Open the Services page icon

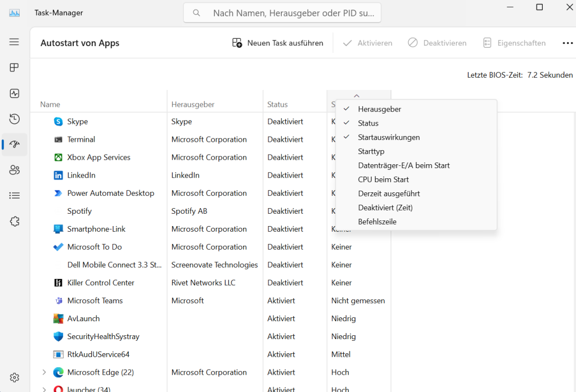[14, 221]
